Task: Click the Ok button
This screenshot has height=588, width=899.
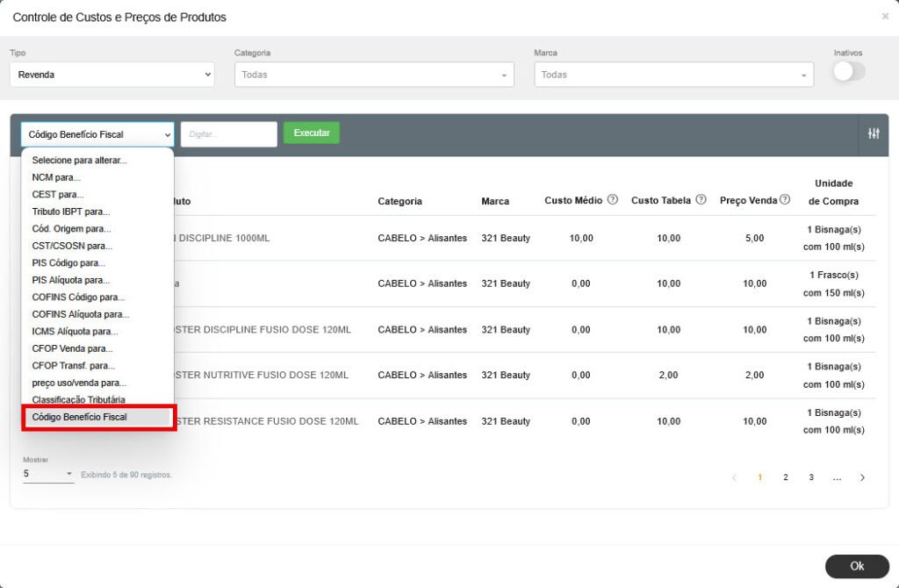Action: [x=856, y=566]
